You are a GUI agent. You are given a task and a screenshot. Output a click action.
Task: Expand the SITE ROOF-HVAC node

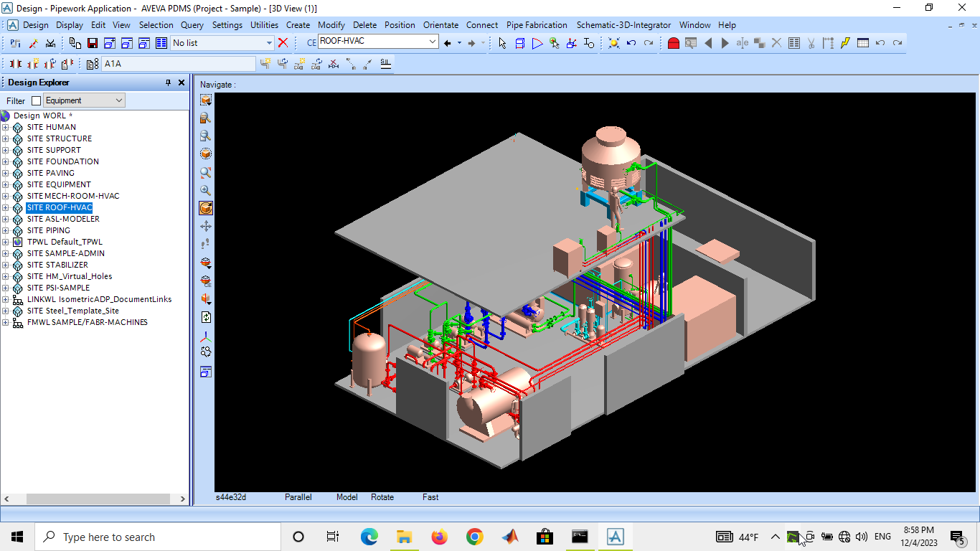click(6, 208)
